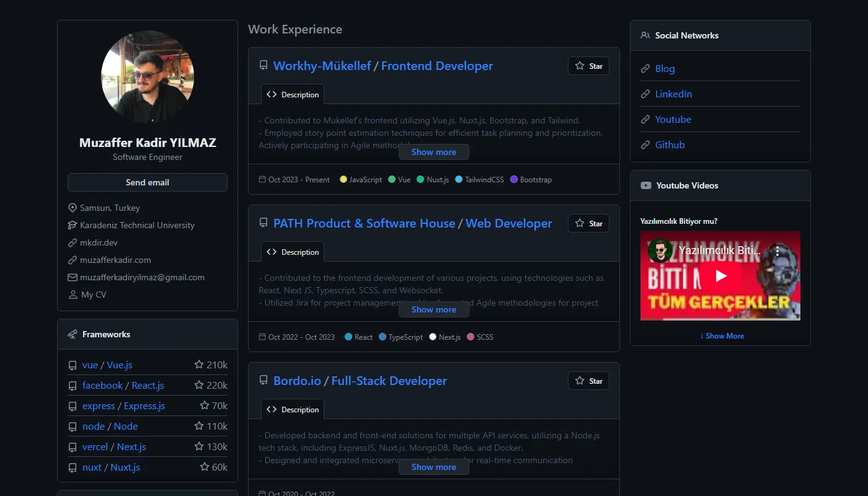Screen dimensions: 868x496
Task: Star the Bordo.io Full-Stack Developer entry
Action: pyautogui.click(x=588, y=381)
